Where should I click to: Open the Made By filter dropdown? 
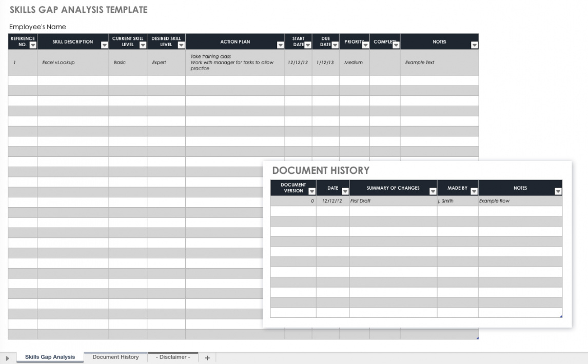(474, 191)
